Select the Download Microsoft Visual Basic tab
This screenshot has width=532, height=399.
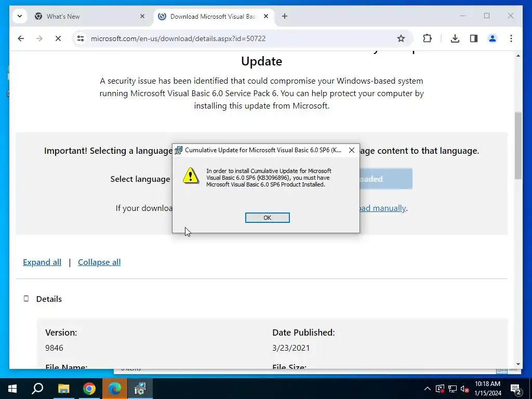click(214, 16)
